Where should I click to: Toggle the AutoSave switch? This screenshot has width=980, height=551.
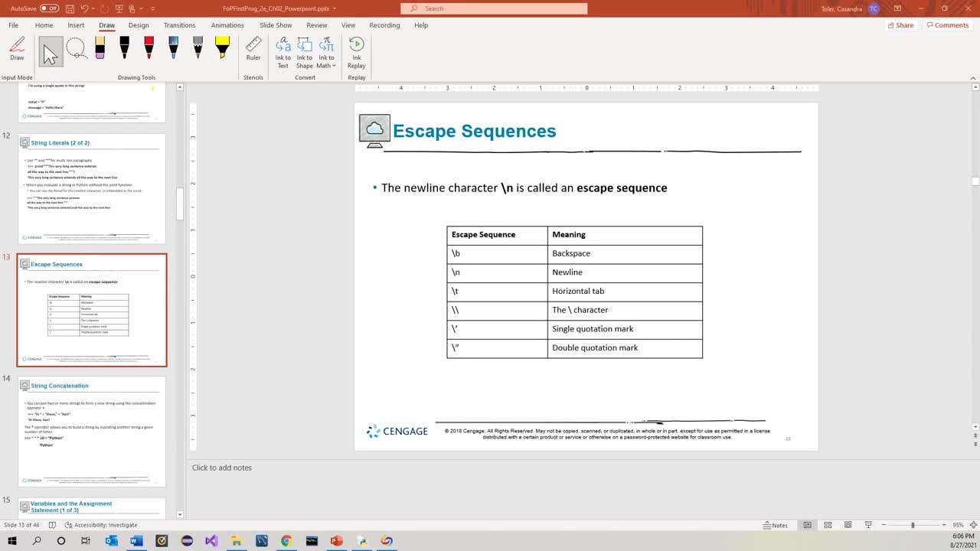pos(49,8)
